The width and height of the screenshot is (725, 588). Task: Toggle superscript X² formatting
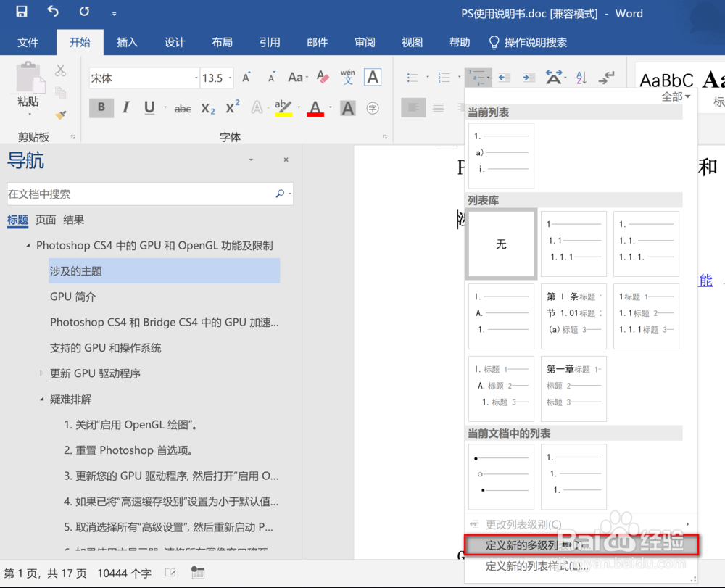[232, 107]
